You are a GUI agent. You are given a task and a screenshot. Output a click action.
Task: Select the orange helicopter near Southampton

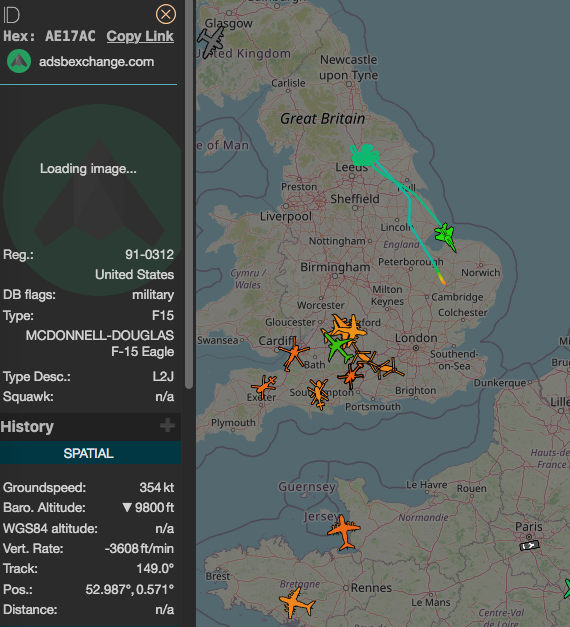[319, 394]
